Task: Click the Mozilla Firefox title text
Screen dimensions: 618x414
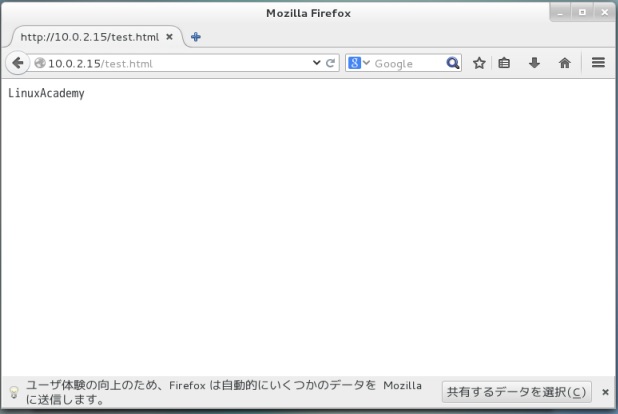Action: [x=308, y=13]
